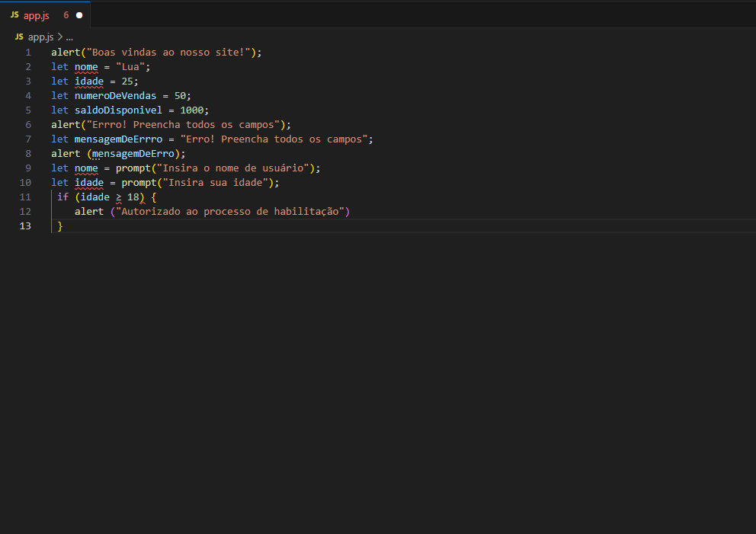
Task: Click the numeroDeVendas variable name
Action: [115, 95]
